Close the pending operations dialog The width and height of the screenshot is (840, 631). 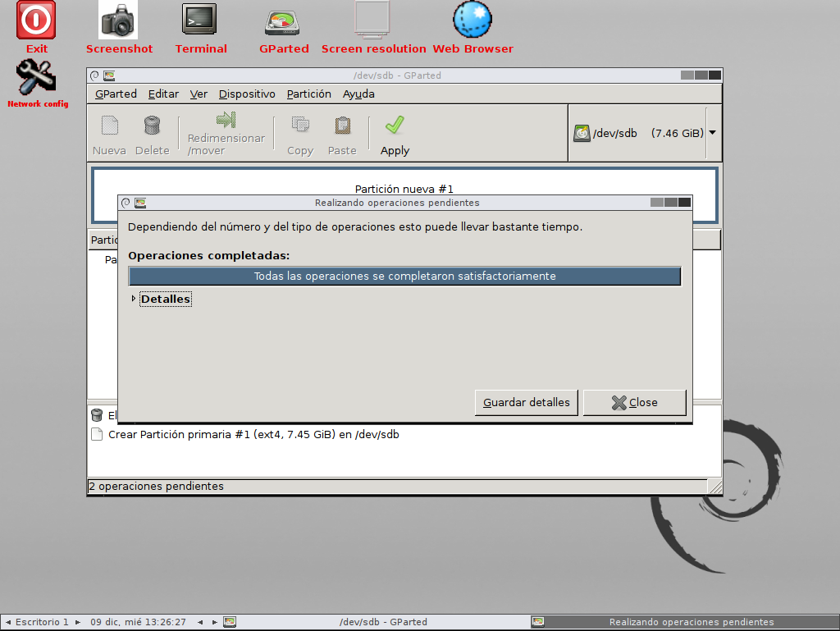pyautogui.click(x=634, y=402)
